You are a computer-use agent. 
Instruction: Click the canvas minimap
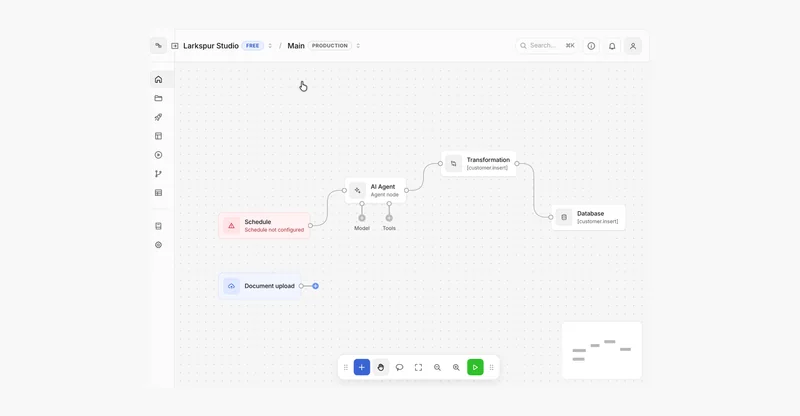point(602,350)
